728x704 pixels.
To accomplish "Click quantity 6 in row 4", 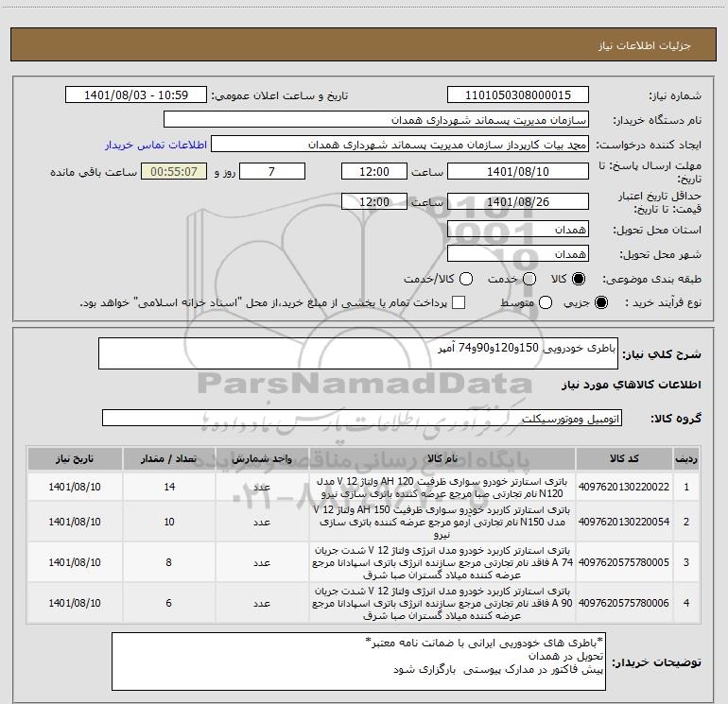I will 168,603.
